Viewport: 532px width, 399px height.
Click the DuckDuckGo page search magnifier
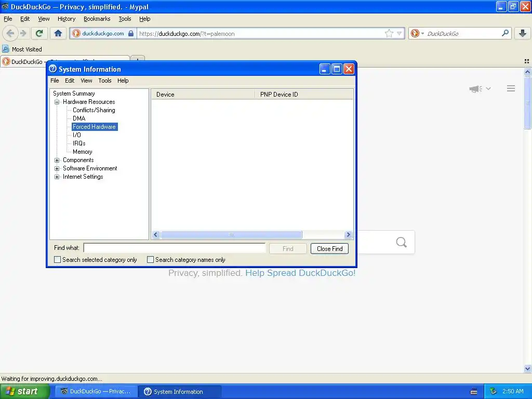402,242
